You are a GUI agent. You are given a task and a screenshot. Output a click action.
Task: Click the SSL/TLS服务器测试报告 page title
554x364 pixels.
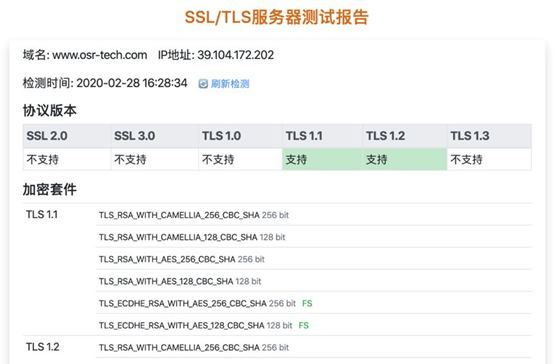[x=277, y=17]
